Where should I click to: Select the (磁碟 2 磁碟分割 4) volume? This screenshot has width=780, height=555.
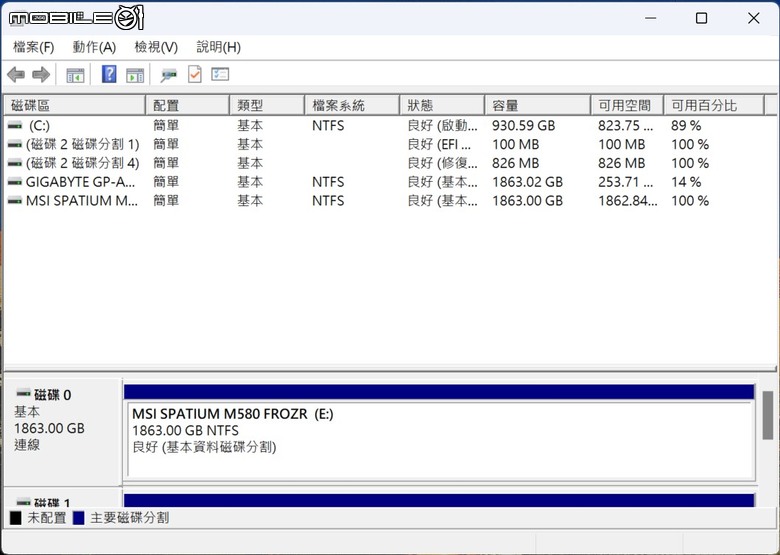click(x=83, y=163)
